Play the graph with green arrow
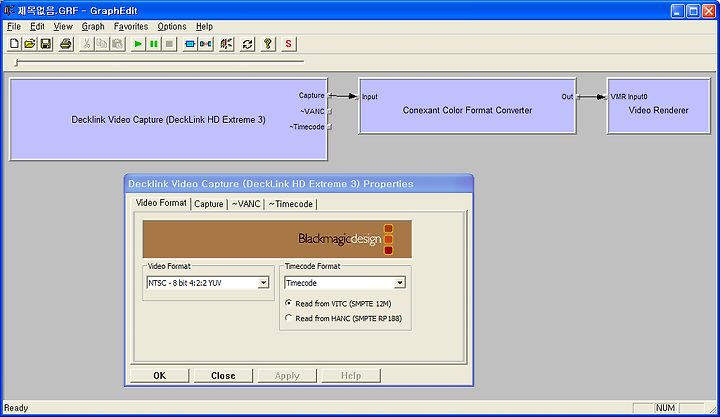The height and width of the screenshot is (417, 720). pos(138,44)
